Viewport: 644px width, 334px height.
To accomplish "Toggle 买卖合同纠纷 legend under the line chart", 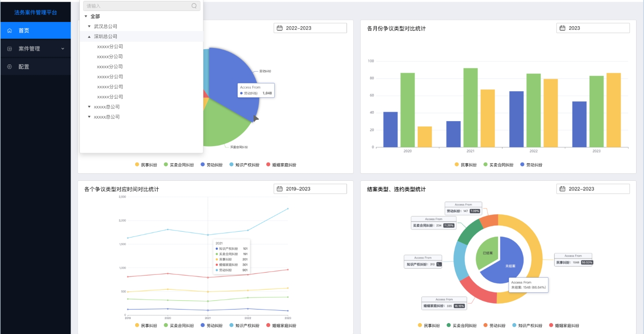I will pyautogui.click(x=179, y=326).
